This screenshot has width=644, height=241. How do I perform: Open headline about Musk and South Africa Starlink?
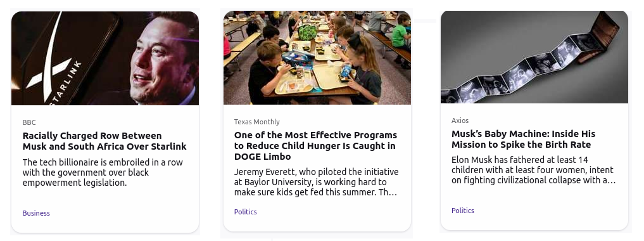tap(104, 141)
